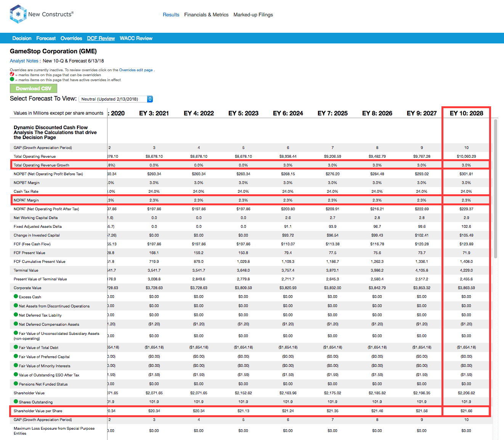This screenshot has width=504, height=440.
Task: Select Maximum Loss Exposure from Special Purpose Entities label
Action: point(54,431)
